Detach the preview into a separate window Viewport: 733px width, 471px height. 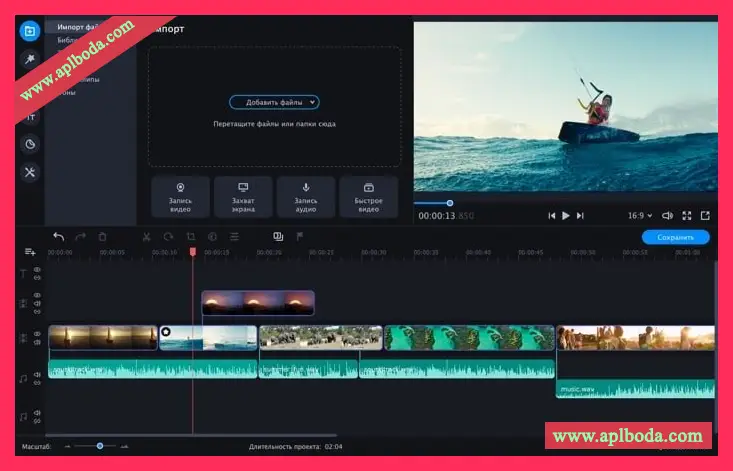pos(705,215)
